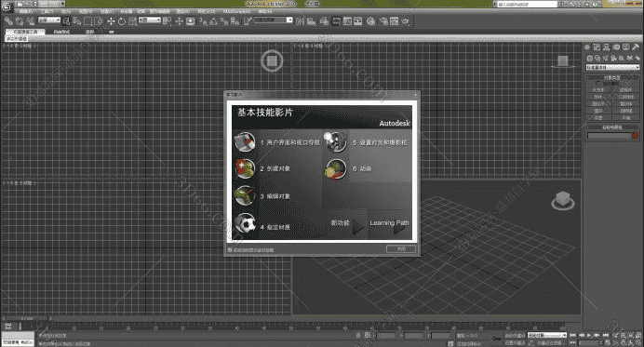Activate the Select Object tool

coord(66,21)
